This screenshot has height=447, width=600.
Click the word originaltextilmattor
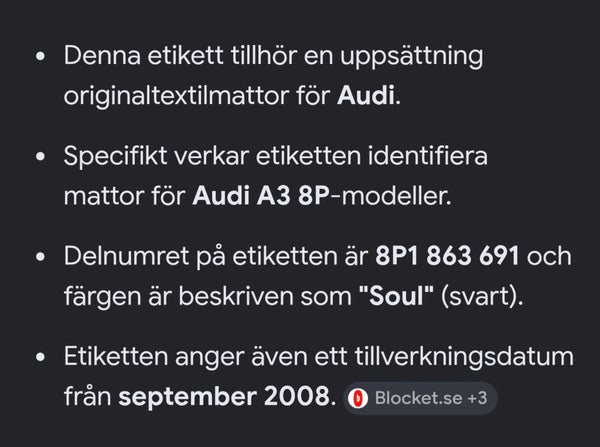(176, 96)
